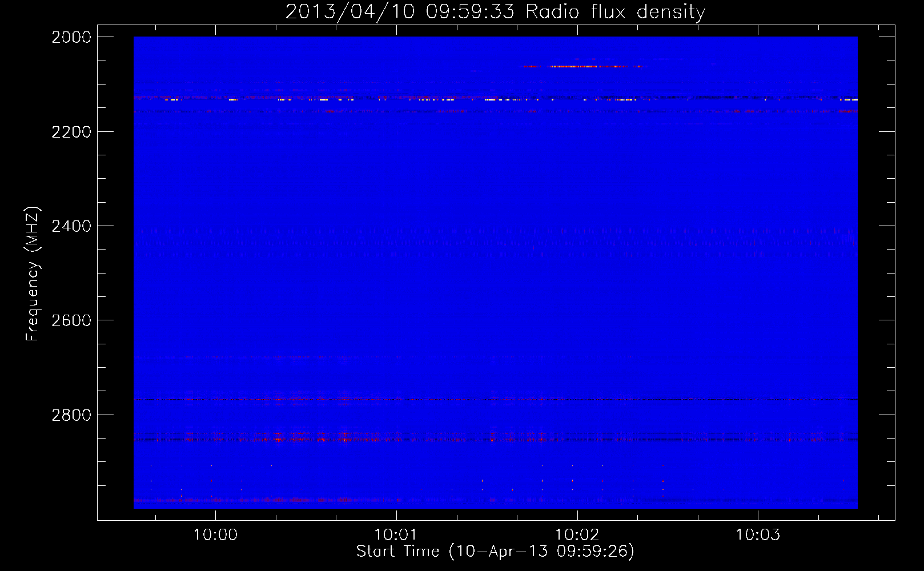Click the 2400 frequency tick label

[71, 226]
